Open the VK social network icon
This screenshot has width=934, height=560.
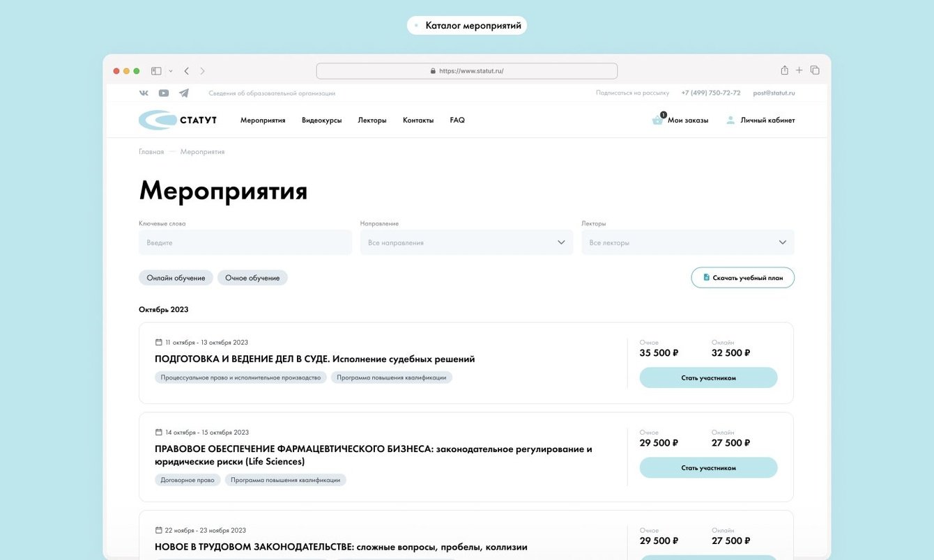pos(144,93)
